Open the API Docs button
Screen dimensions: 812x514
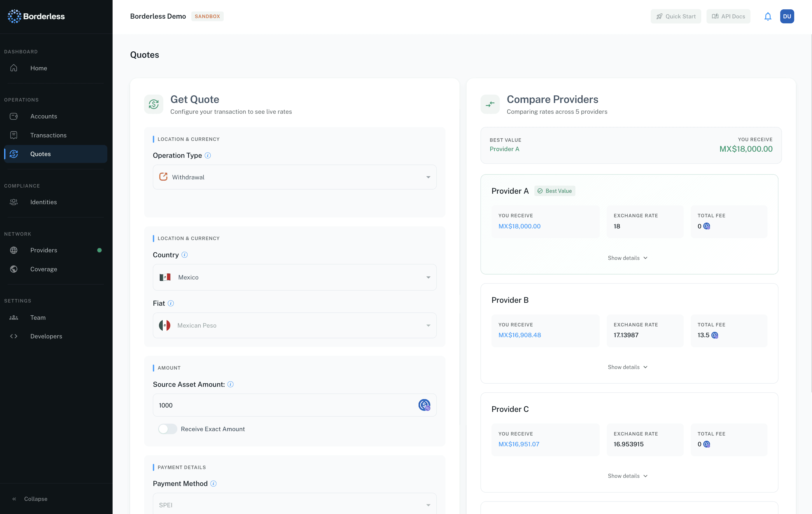(728, 17)
